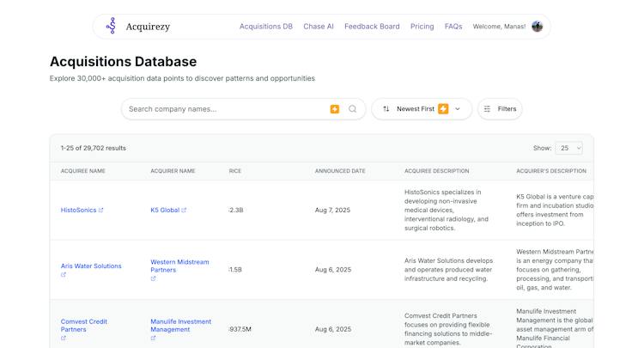Click the Search company names field
The image size is (644, 348).
(x=228, y=109)
